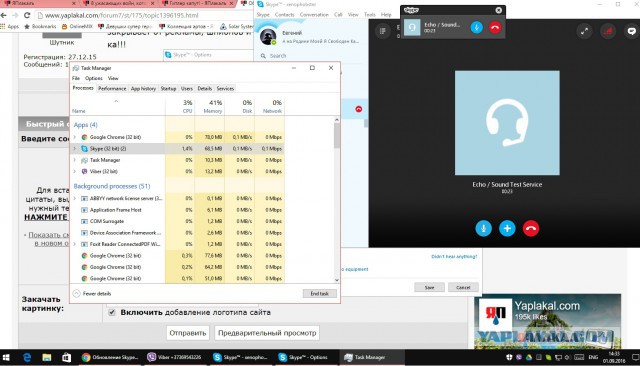Reload the Chrome page
This screenshot has height=366, width=640.
[x=27, y=15]
